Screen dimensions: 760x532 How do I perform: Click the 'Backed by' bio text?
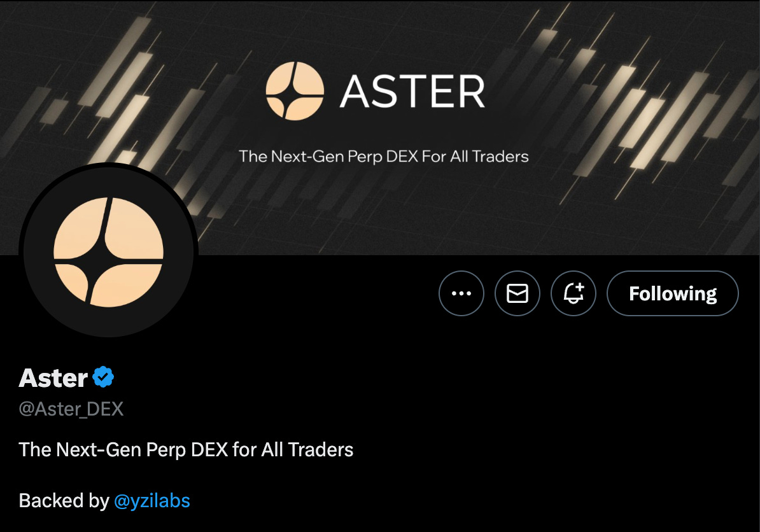coord(64,501)
